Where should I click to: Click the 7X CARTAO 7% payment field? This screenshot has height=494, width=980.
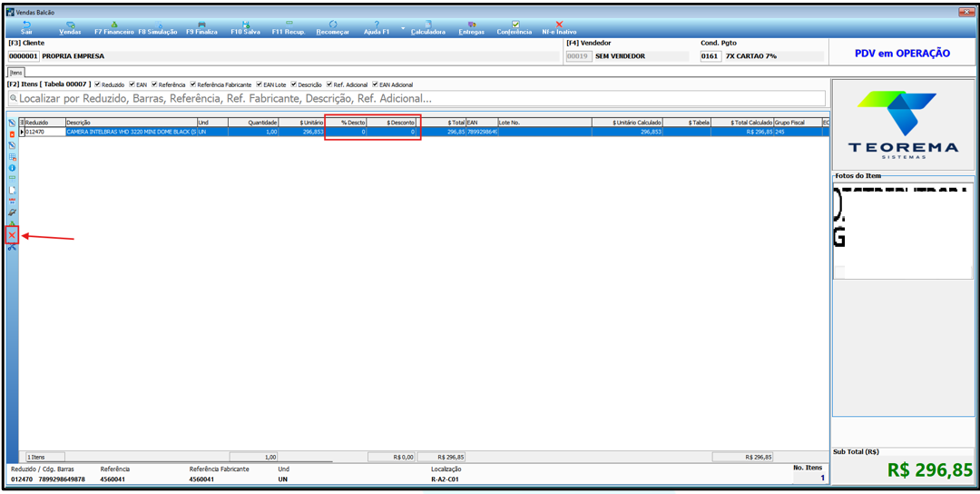tap(774, 56)
